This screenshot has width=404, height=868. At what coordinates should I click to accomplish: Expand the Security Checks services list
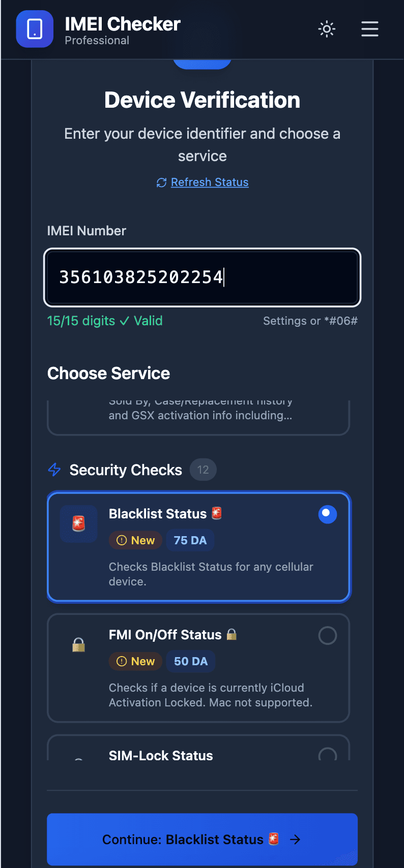point(126,470)
